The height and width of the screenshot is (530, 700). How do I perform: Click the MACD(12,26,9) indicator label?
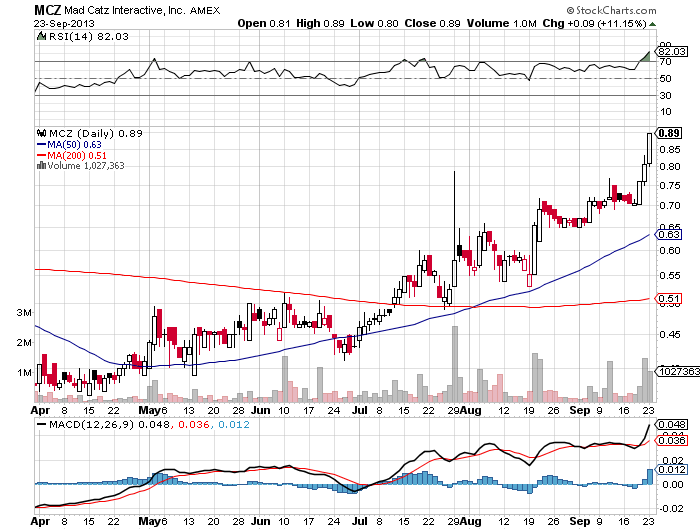click(91, 424)
